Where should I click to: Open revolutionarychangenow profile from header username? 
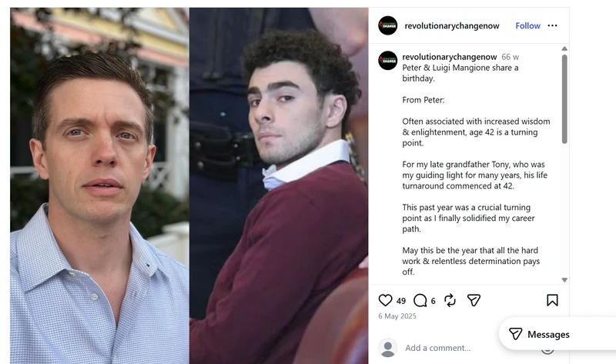click(452, 26)
